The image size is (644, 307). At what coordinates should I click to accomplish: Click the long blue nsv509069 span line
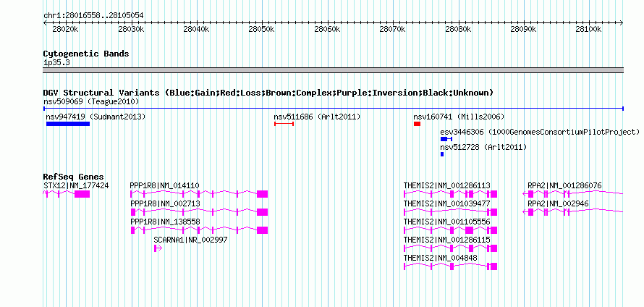coord(334,109)
